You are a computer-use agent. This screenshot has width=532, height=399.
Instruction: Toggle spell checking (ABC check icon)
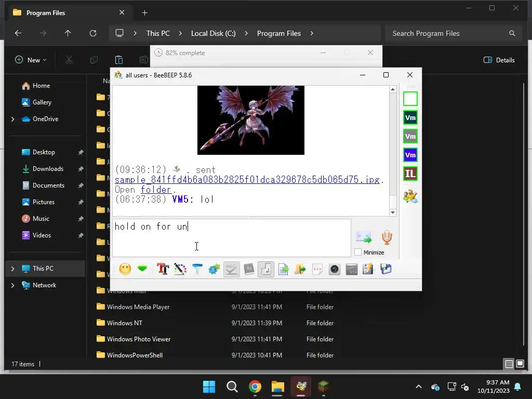point(231,270)
